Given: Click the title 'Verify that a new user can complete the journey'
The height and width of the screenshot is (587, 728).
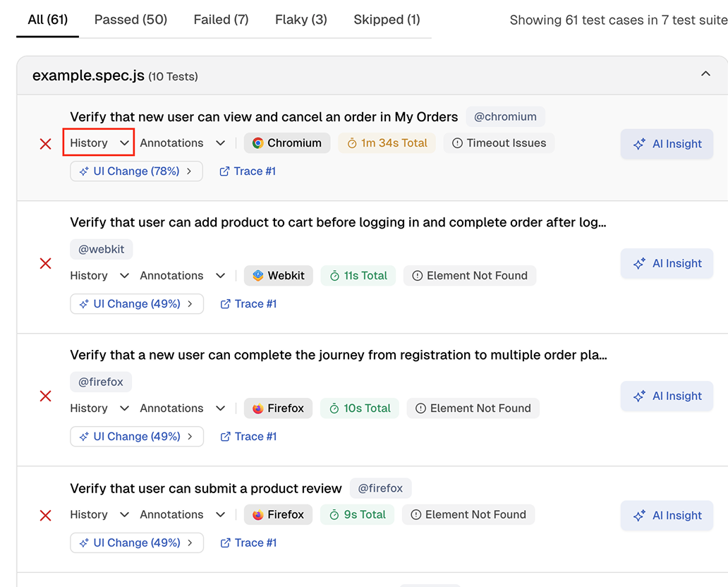Looking at the screenshot, I should pyautogui.click(x=339, y=355).
